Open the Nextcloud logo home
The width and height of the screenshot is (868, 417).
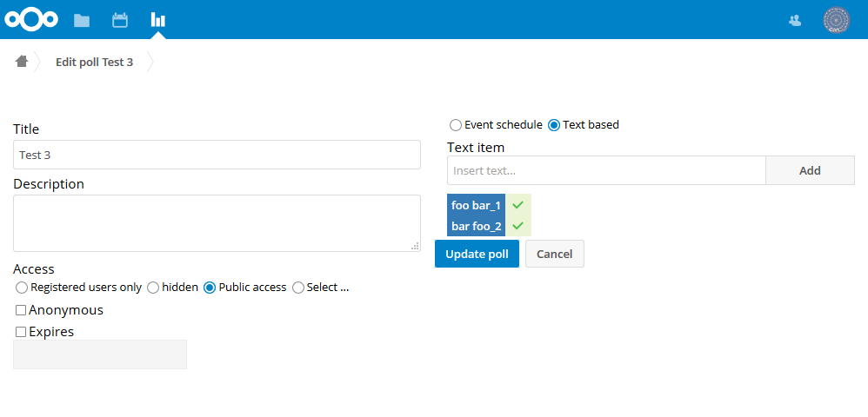coord(31,20)
